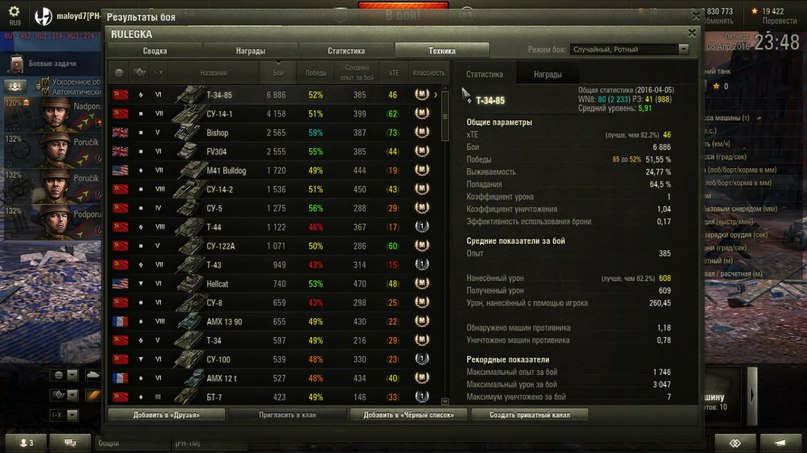Toggle the accelerated crew training checkbox

pos(45,82)
